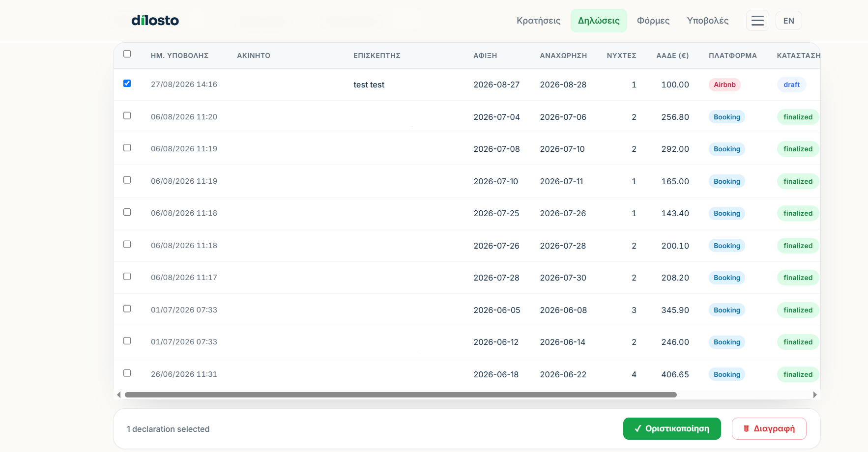
Task: Go to the Φόρμες tab
Action: 653,21
